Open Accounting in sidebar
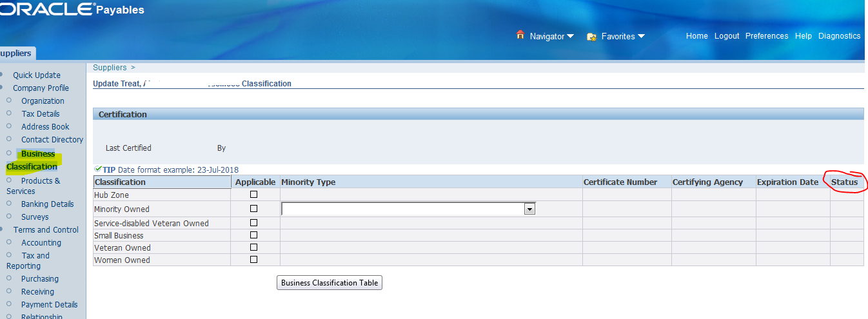Viewport: 868px width, 319px height. [x=41, y=243]
